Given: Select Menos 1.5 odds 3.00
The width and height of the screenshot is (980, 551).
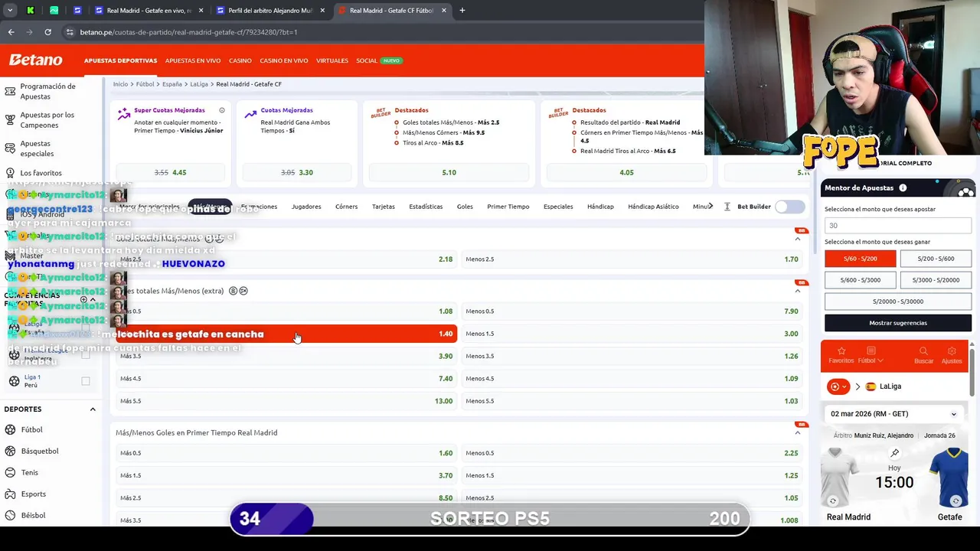Looking at the screenshot, I should coord(632,334).
